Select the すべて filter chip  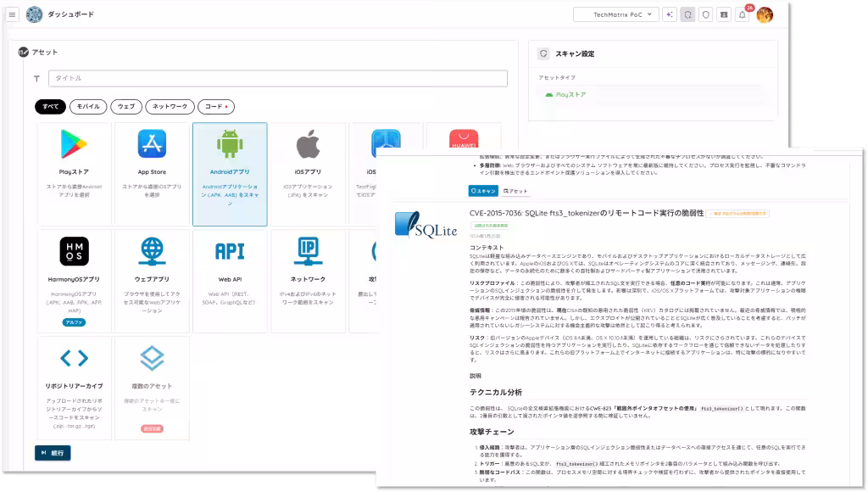tap(50, 106)
